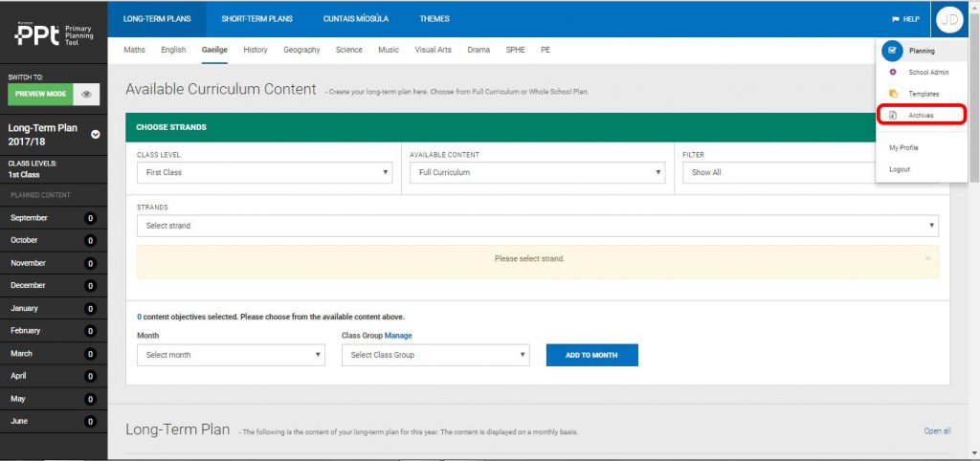
Task: Click the Help flag icon
Action: 895,19
